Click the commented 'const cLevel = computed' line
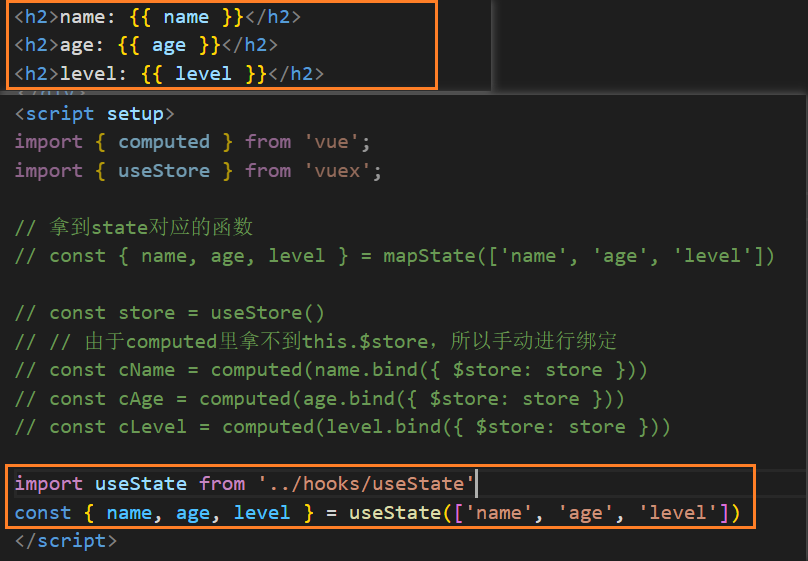Image resolution: width=808 pixels, height=561 pixels. point(343,427)
